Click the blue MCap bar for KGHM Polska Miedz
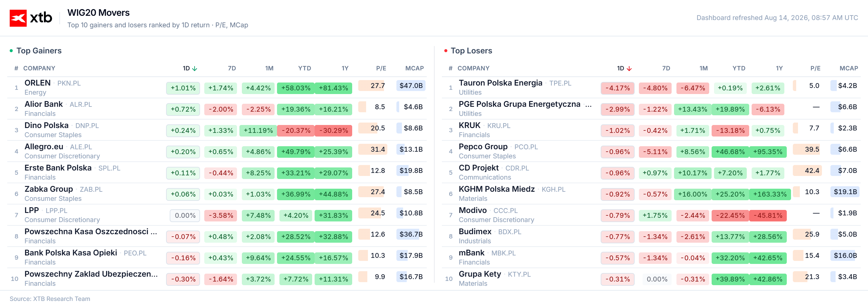This screenshot has width=868, height=307. tap(844, 192)
